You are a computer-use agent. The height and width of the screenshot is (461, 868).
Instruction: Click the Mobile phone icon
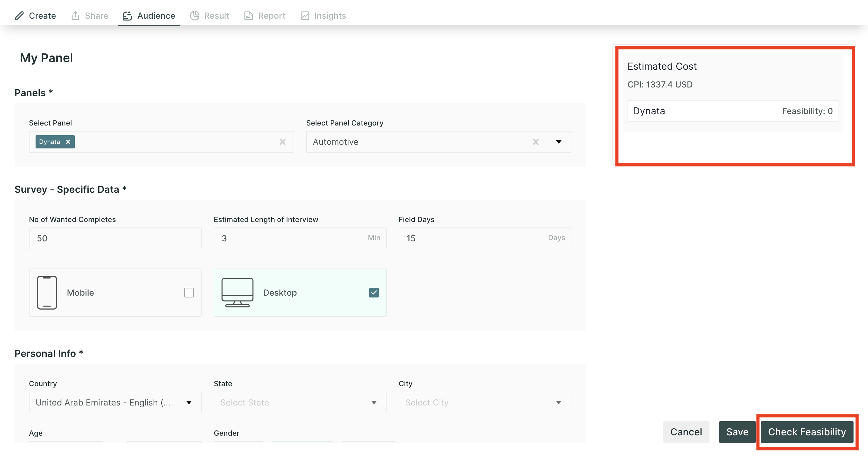(47, 292)
